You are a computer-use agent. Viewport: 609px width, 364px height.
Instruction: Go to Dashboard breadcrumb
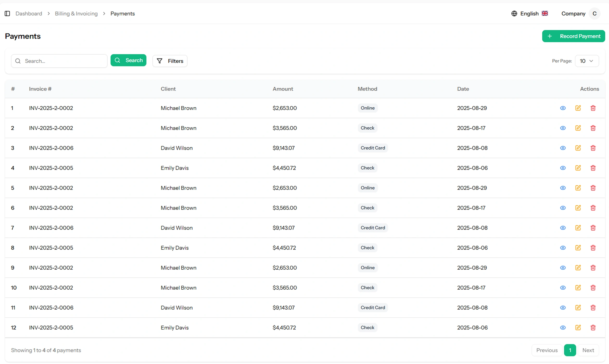click(29, 14)
